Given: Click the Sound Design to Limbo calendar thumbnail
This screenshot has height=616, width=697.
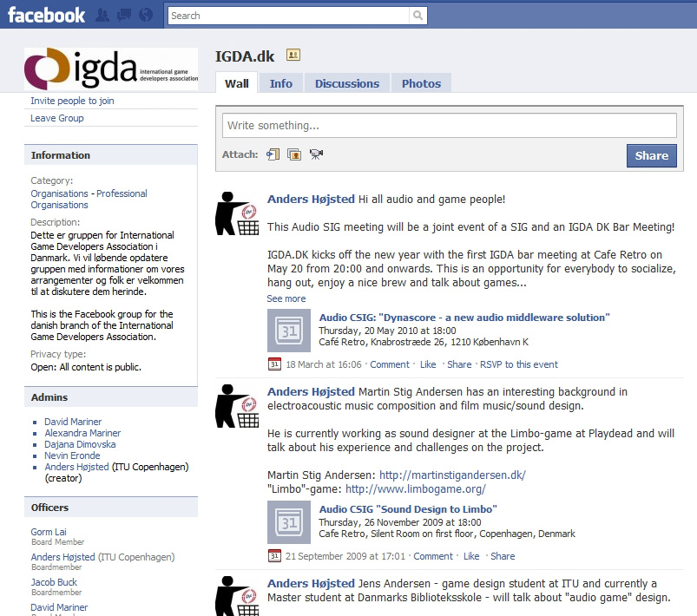Looking at the screenshot, I should click(x=289, y=522).
